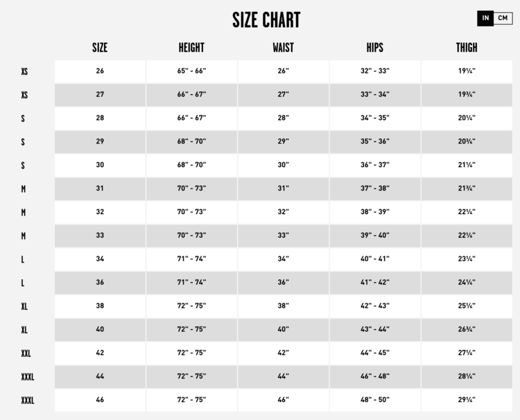520x420 pixels.
Task: Select the IN unit option
Action: [485, 18]
